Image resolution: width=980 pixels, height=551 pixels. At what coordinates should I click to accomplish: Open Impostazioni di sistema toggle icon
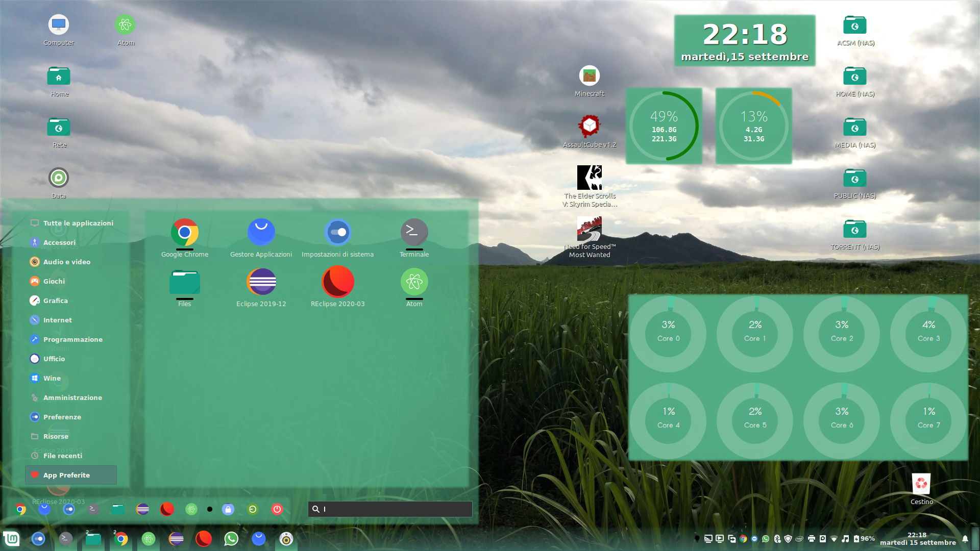pyautogui.click(x=337, y=233)
